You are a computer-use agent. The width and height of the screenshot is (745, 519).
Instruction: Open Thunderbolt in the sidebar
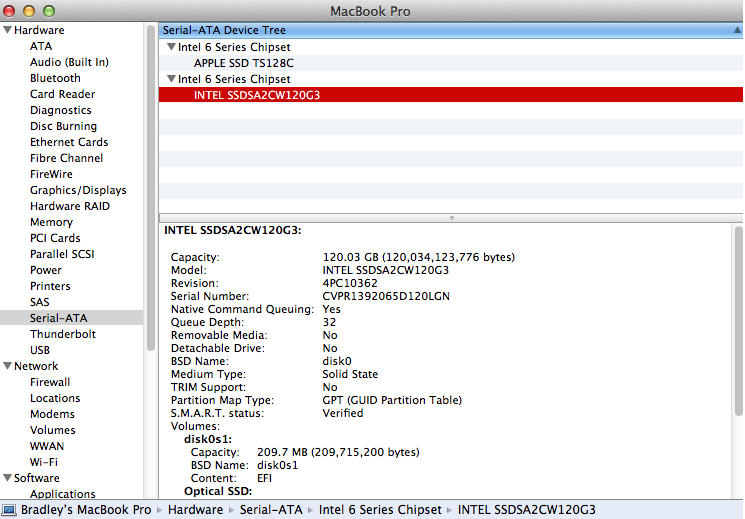63,334
